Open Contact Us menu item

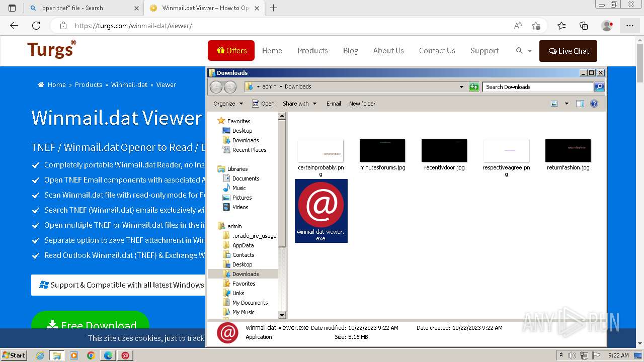(437, 51)
